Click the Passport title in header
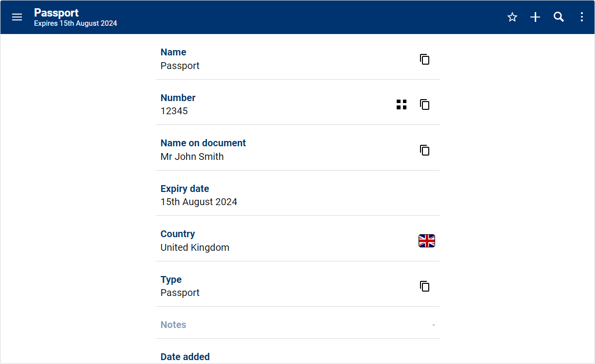The image size is (595, 364). pyautogui.click(x=56, y=13)
